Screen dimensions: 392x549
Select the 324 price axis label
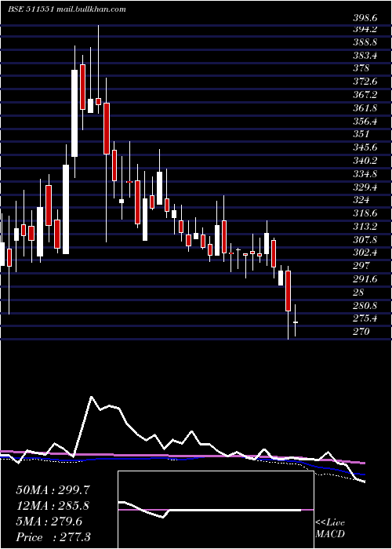361,200
